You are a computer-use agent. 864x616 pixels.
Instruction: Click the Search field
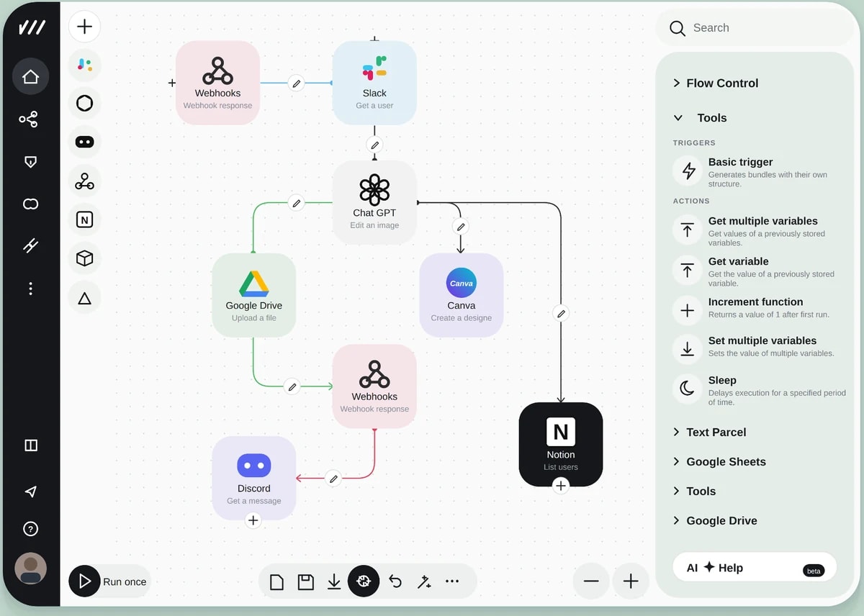click(754, 28)
